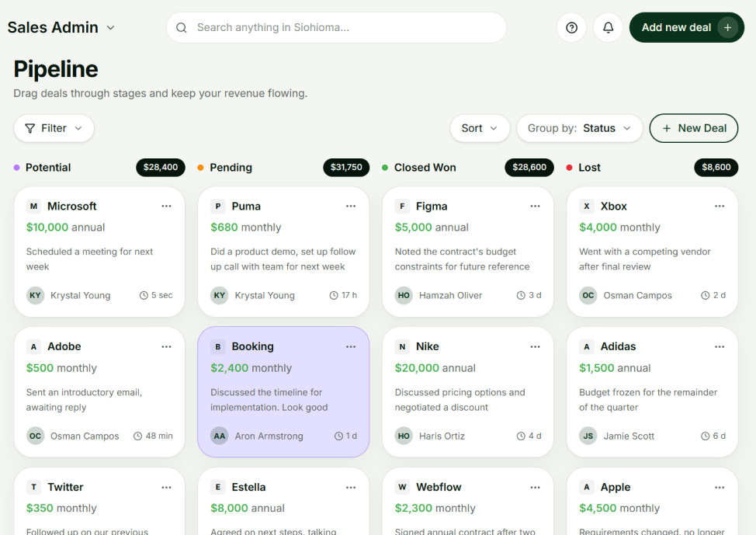Open Puma card three-dot menu

click(351, 206)
